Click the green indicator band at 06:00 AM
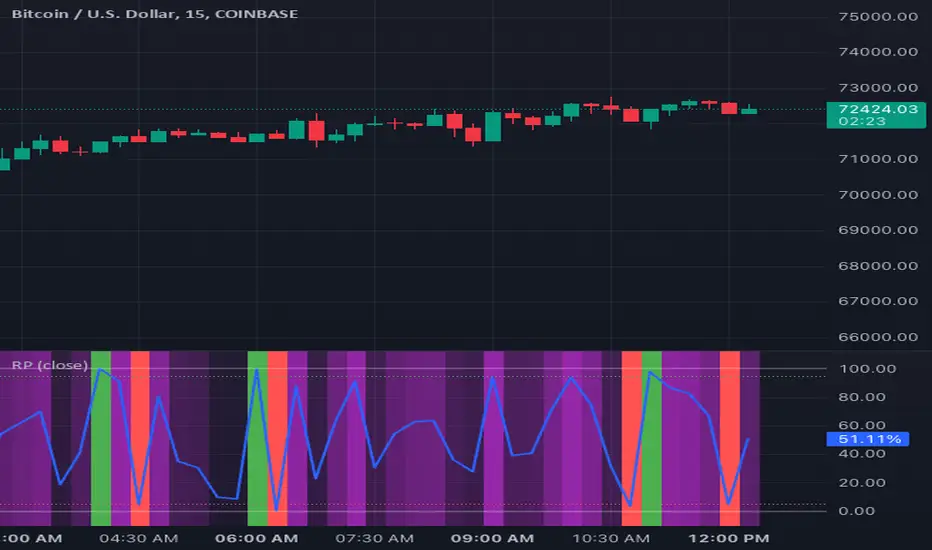Viewport: 932px width, 550px height. coord(257,438)
